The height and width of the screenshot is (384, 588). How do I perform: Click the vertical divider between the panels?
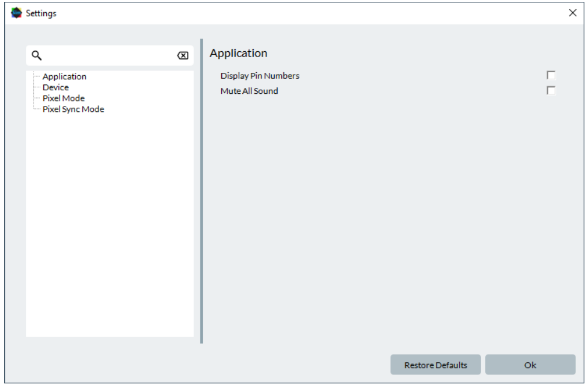(x=201, y=193)
